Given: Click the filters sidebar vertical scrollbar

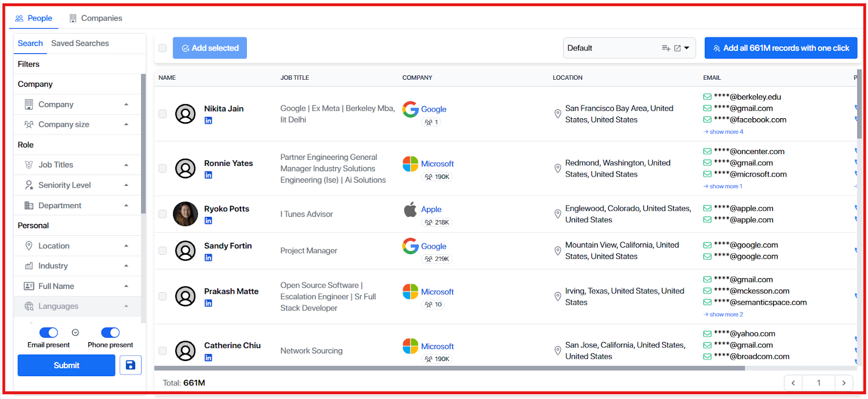Looking at the screenshot, I should (143, 144).
